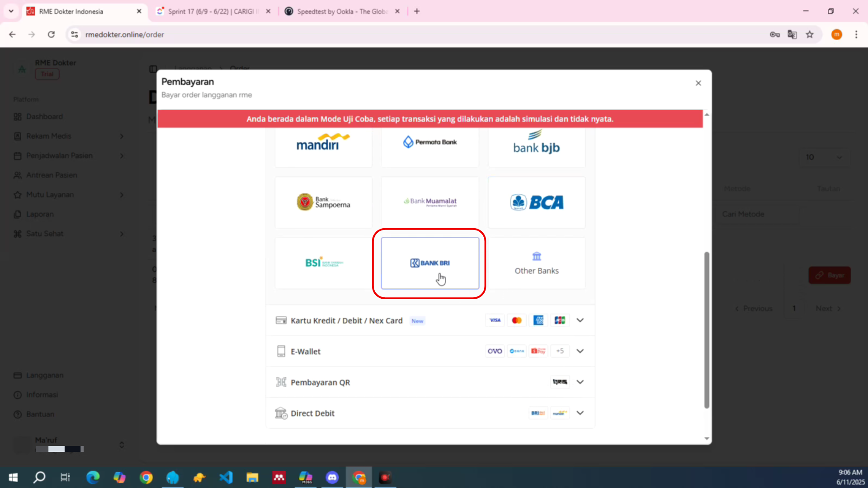Image resolution: width=868 pixels, height=488 pixels.
Task: Select the Mandiri bank payment option
Action: pos(323,145)
